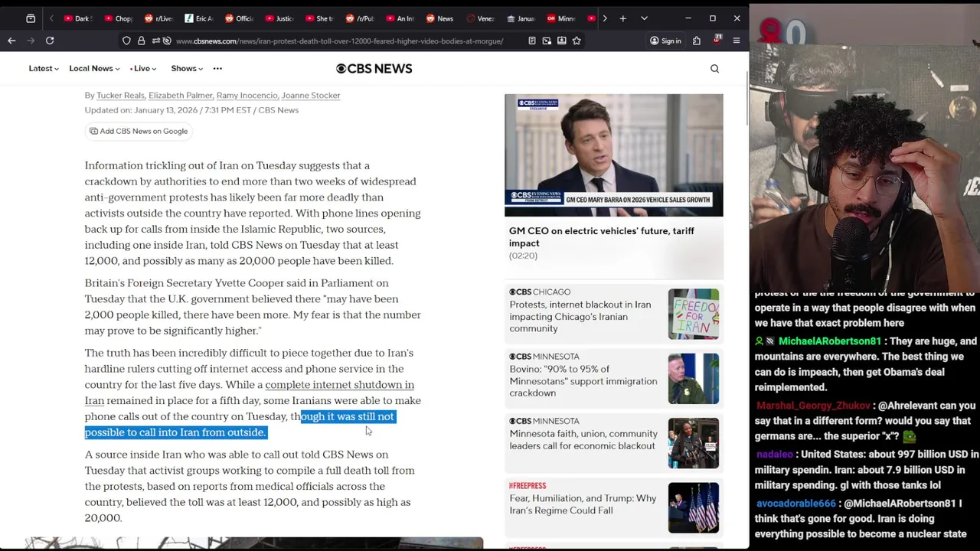Switch to the 'Offici' Reddit tab

coord(240,18)
